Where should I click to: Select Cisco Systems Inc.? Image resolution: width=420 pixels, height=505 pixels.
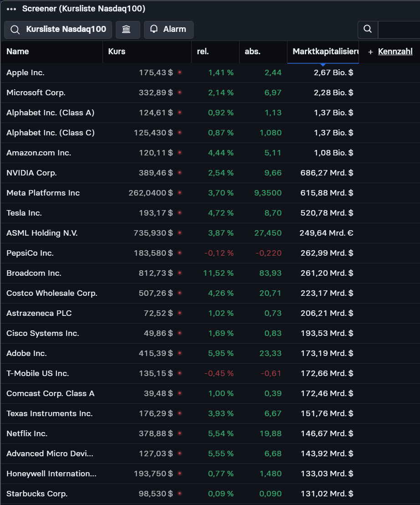click(x=43, y=333)
